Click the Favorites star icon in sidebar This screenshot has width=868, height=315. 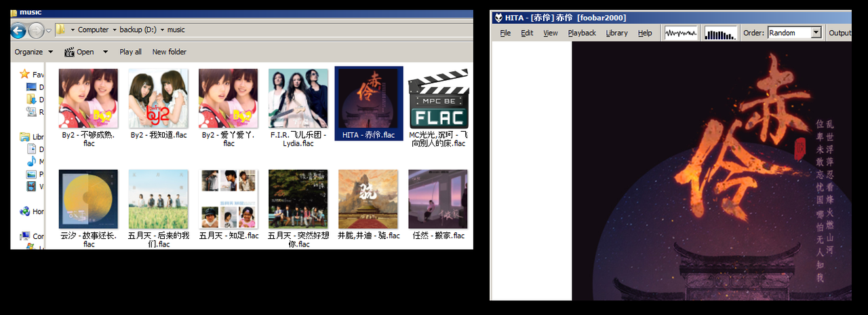coord(24,74)
